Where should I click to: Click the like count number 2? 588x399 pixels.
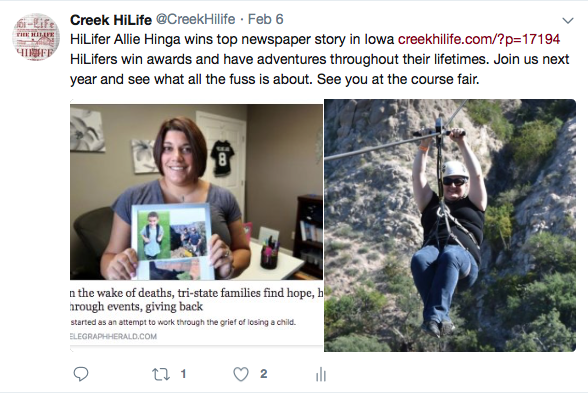(264, 374)
